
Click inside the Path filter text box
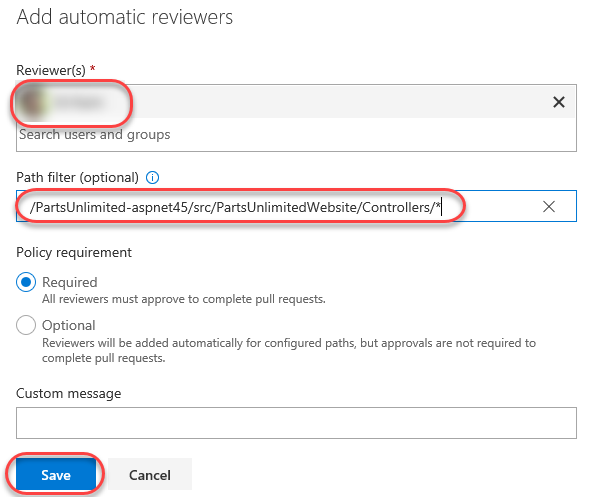(x=296, y=206)
